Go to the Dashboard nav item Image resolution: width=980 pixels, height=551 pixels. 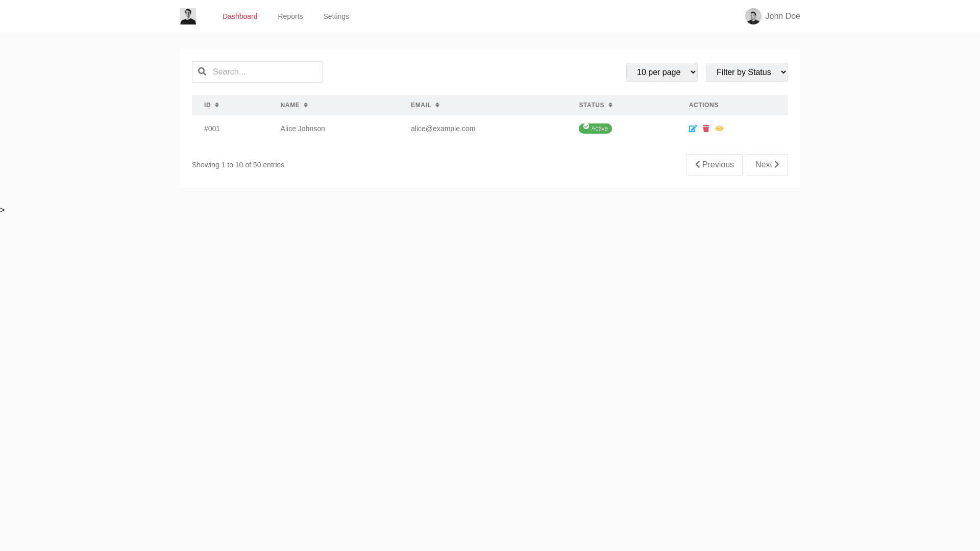coord(240,16)
